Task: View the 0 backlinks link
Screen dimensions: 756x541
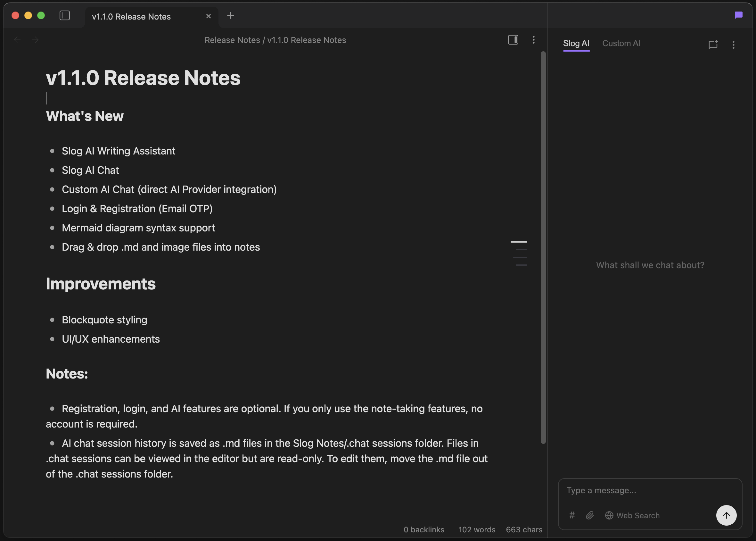Action: (423, 529)
